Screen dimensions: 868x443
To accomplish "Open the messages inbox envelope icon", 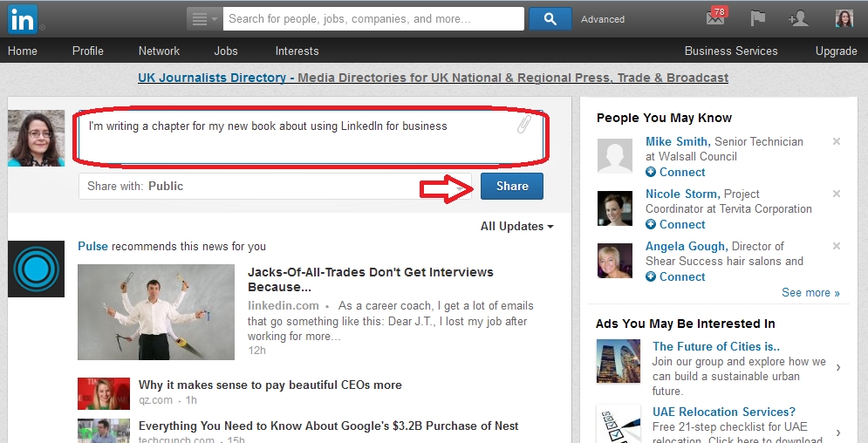I will [714, 18].
